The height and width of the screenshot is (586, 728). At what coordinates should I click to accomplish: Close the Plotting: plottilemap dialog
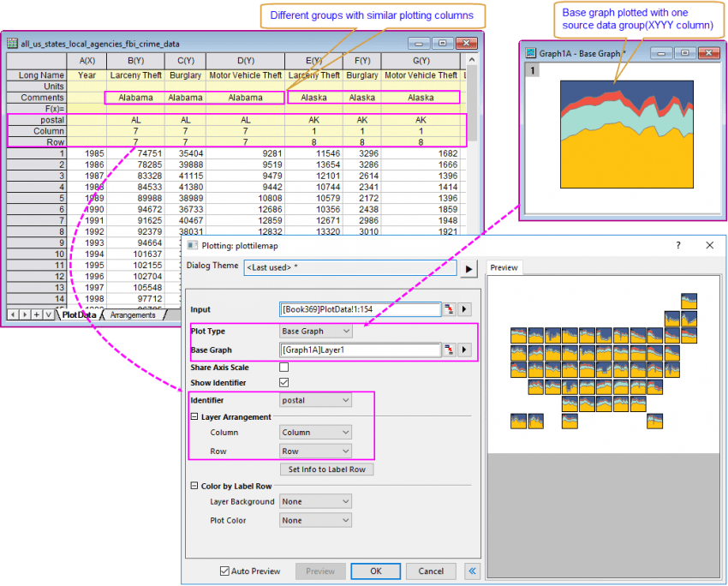(x=710, y=246)
